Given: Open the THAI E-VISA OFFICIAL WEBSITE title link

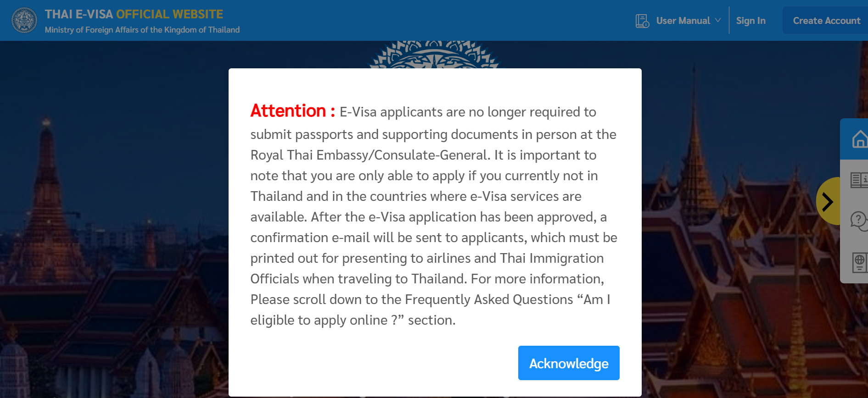Looking at the screenshot, I should (134, 14).
